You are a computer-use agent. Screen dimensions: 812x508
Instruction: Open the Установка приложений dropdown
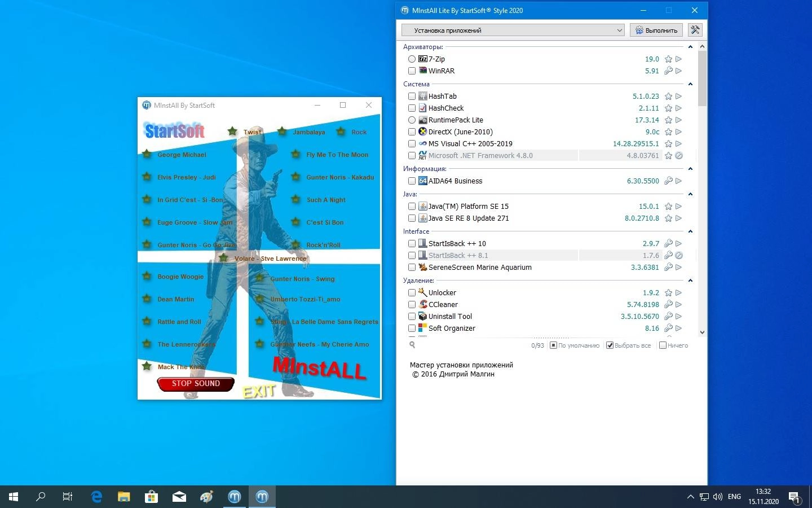513,30
